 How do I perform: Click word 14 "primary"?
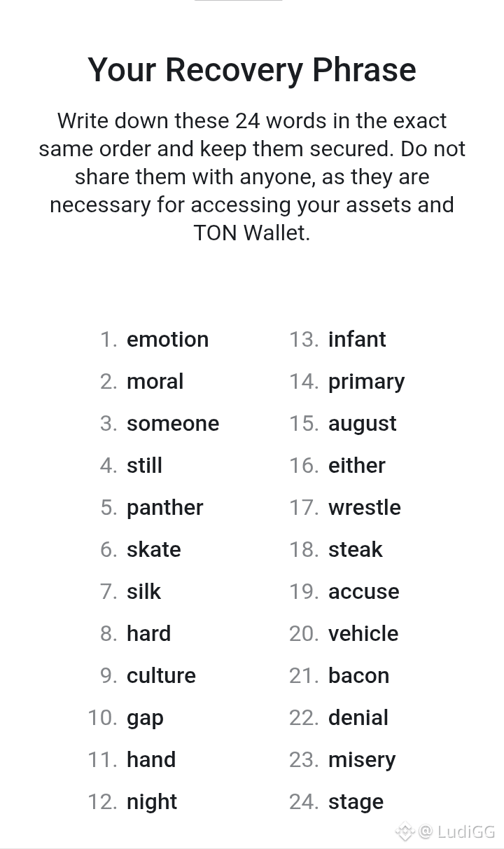point(366,382)
